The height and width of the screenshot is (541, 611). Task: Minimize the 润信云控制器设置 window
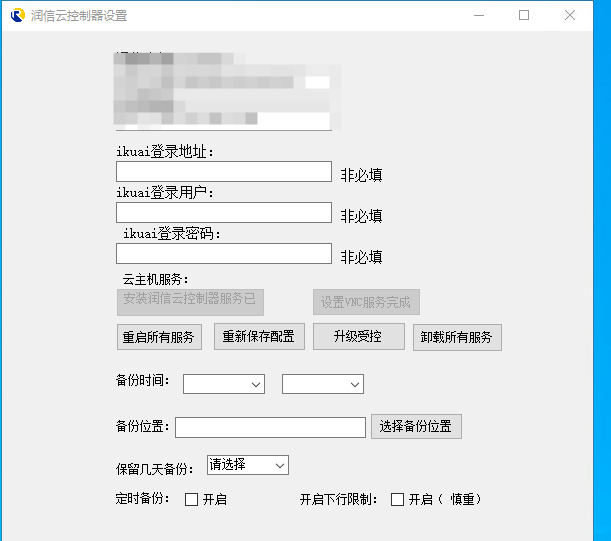pyautogui.click(x=479, y=15)
